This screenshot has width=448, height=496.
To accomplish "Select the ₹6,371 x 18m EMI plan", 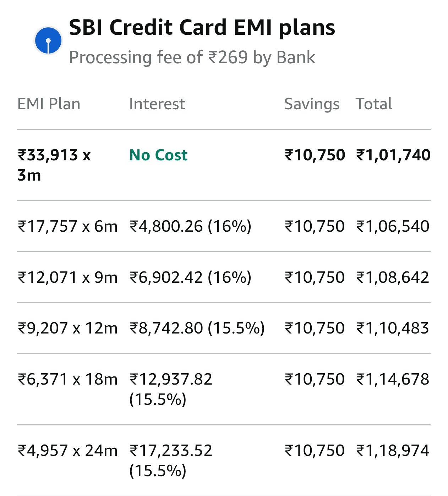I will (x=67, y=379).
